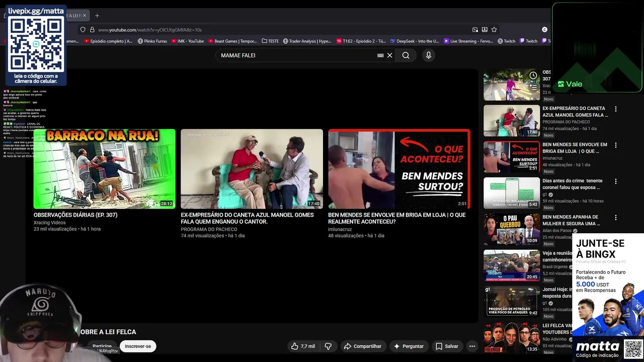644x362 pixels.
Task: Click the magnifier search button
Action: click(x=406, y=55)
